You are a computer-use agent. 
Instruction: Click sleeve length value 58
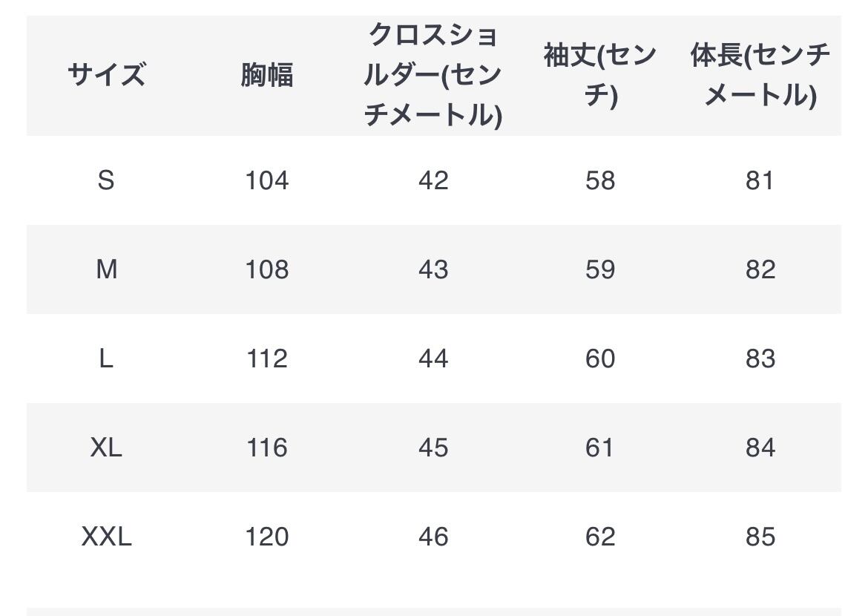point(599,180)
